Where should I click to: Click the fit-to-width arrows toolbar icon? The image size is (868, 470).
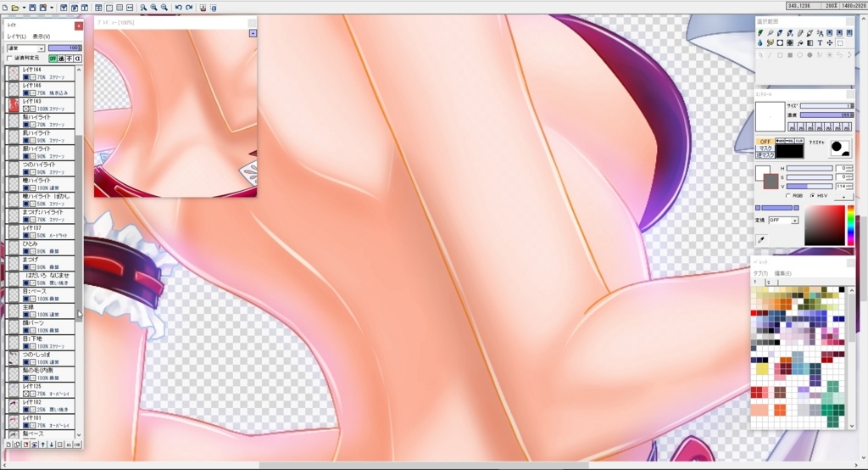[130, 8]
